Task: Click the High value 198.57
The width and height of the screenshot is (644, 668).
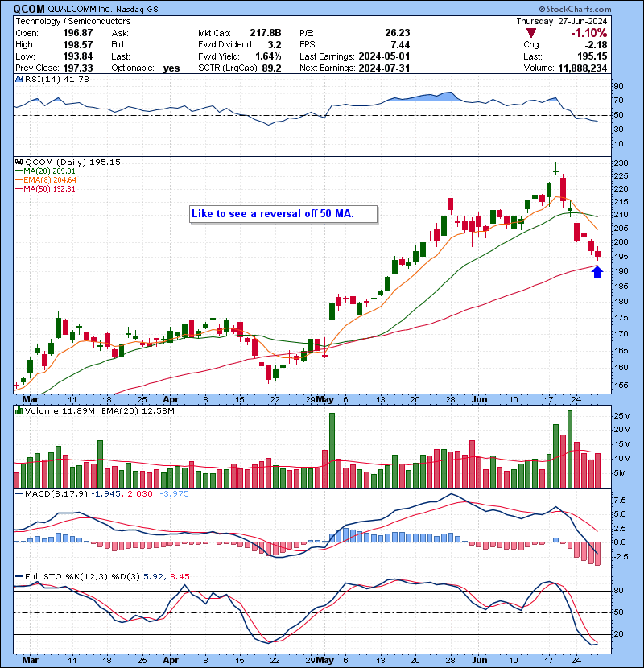Action: (x=77, y=44)
